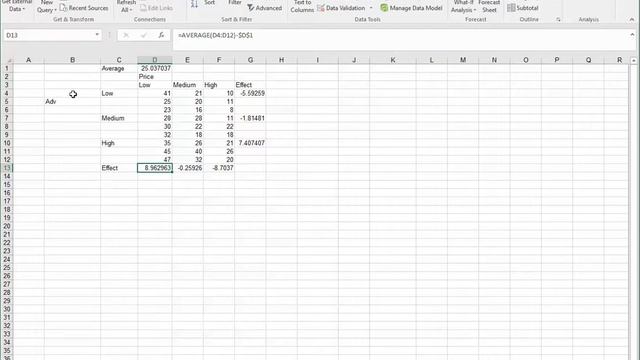The width and height of the screenshot is (640, 360).
Task: Select the cell showing -8.7037
Action: (219, 168)
